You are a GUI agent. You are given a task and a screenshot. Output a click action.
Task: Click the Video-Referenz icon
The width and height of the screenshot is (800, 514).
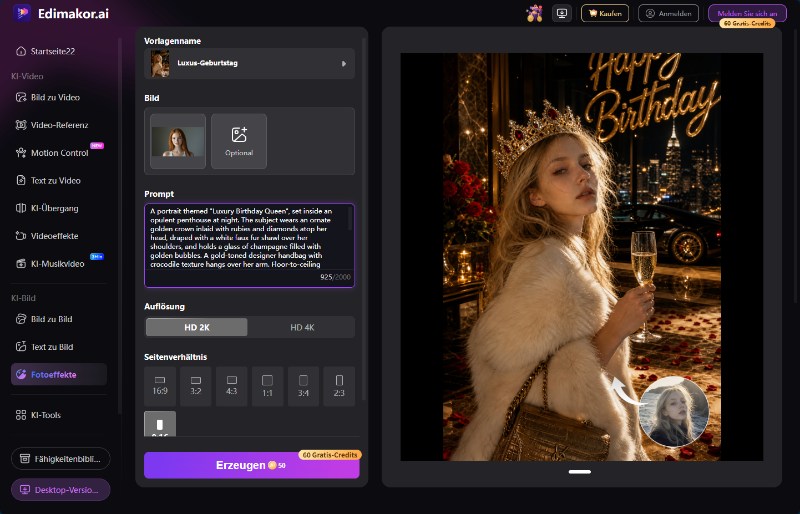tap(21, 125)
